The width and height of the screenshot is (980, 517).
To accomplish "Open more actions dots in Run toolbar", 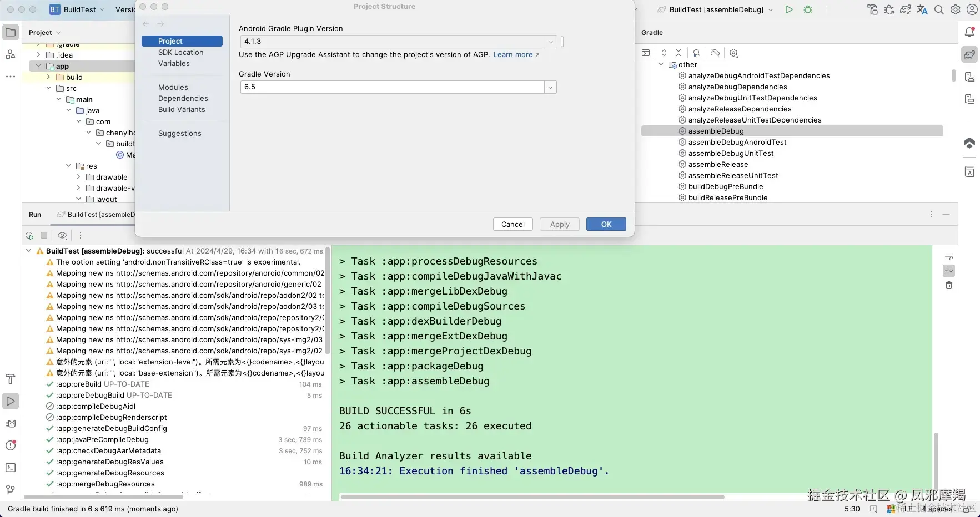I will [x=81, y=235].
